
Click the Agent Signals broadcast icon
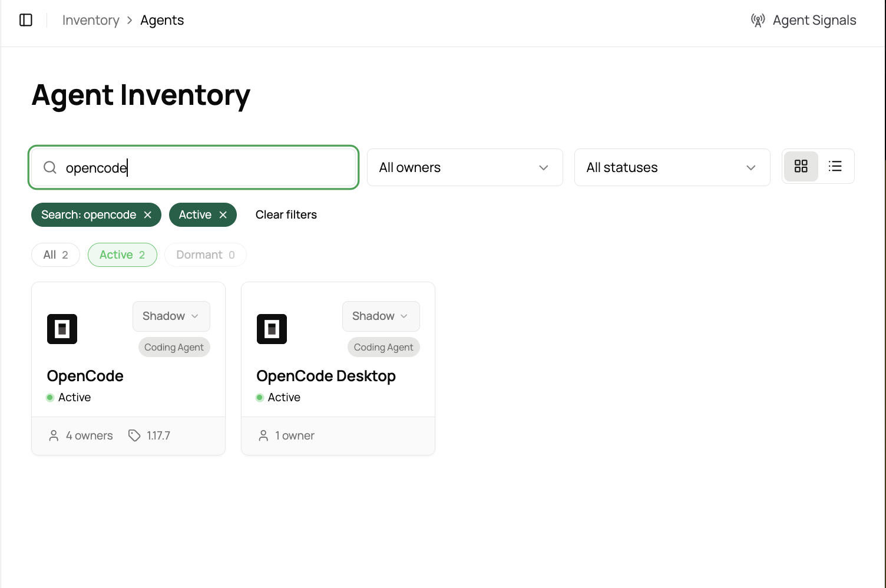[x=758, y=21]
